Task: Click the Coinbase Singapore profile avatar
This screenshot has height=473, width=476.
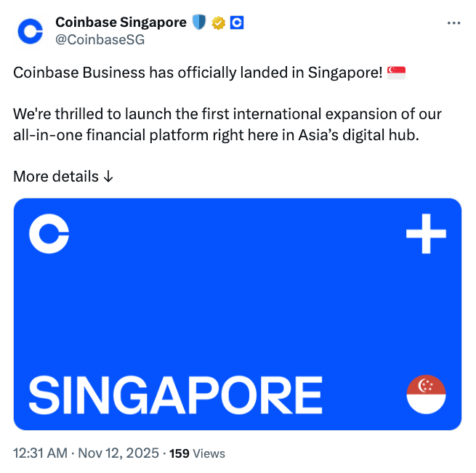Action: click(30, 31)
